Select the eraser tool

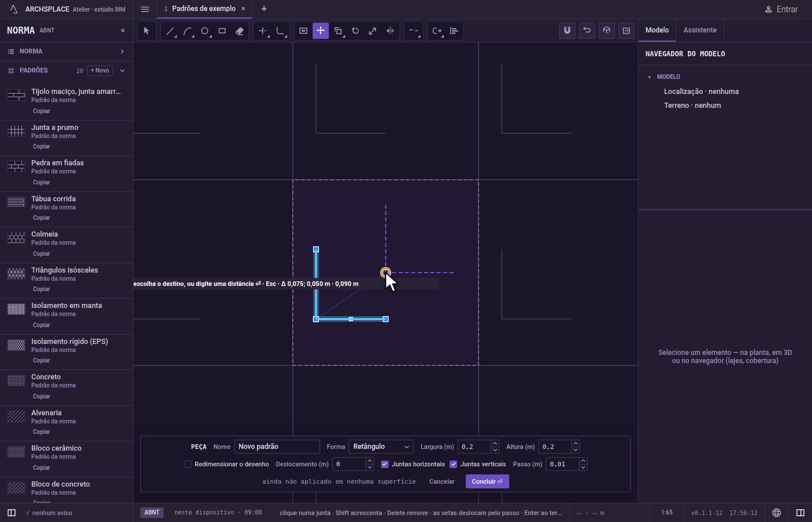(240, 31)
